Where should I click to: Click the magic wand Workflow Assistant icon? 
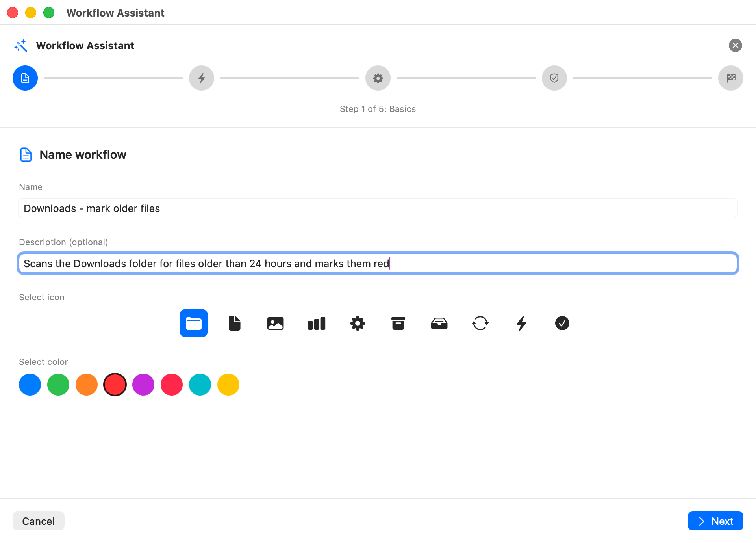point(21,46)
